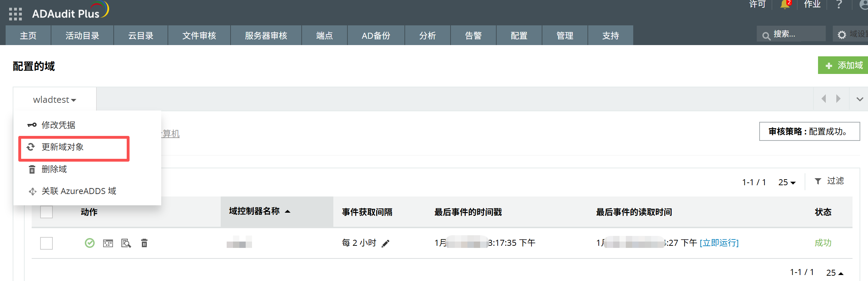868x281 pixels.
Task: Click the green check status icon in row
Action: [90, 243]
